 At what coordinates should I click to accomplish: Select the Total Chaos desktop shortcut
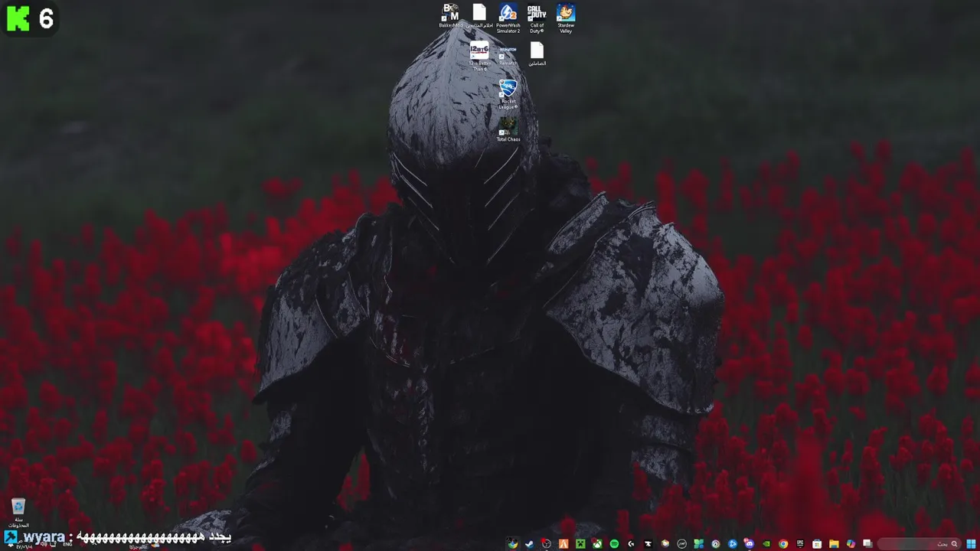coord(508,128)
